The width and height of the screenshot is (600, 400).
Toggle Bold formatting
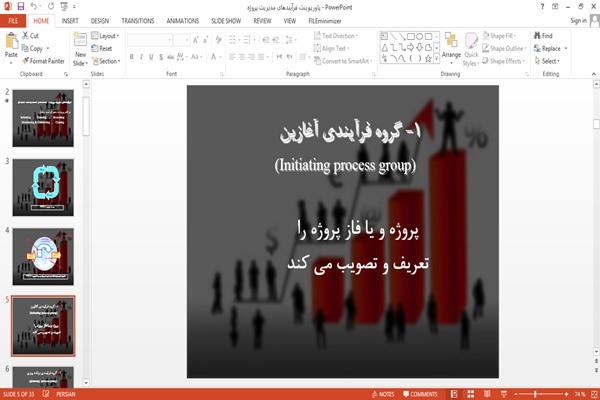(x=132, y=57)
